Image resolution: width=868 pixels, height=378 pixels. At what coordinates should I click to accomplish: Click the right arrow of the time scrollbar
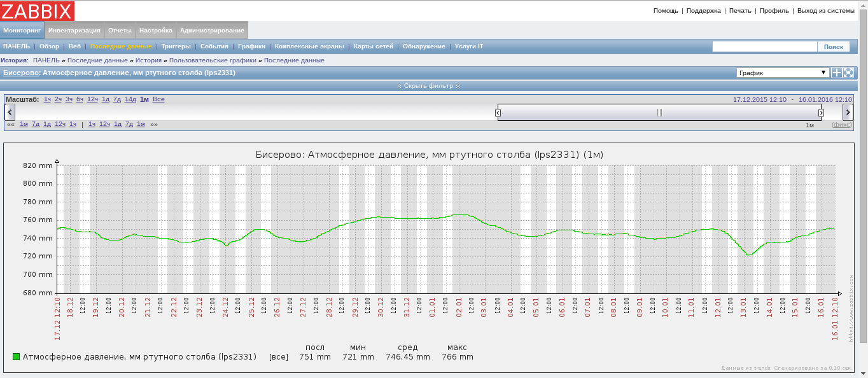(x=848, y=113)
